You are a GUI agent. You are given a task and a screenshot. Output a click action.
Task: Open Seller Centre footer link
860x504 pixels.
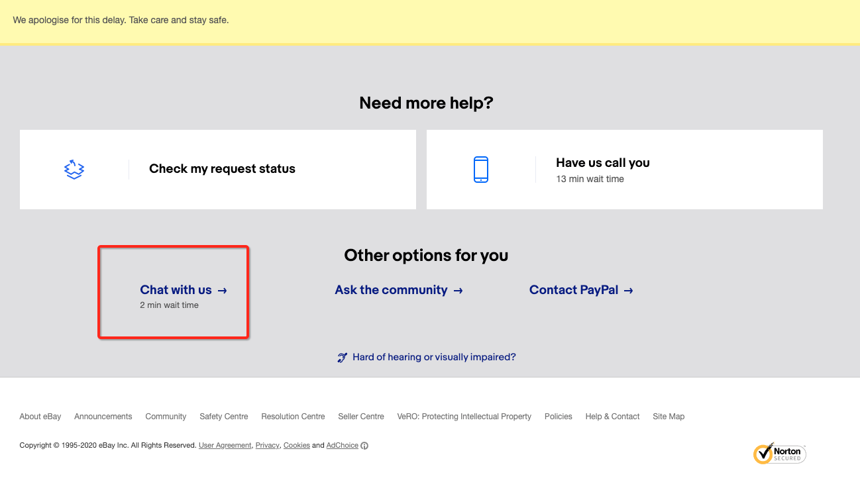coord(361,417)
